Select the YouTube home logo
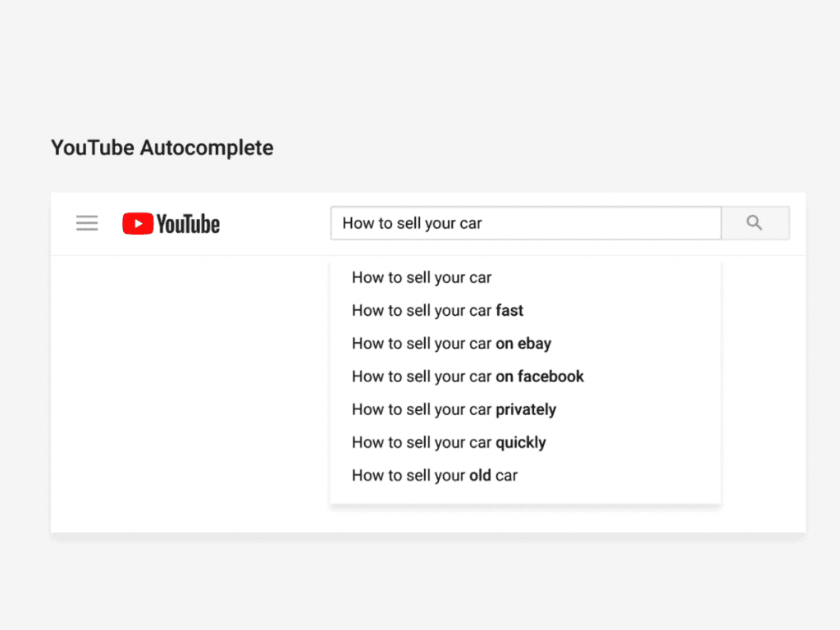Screen dimensions: 840x630 point(170,222)
